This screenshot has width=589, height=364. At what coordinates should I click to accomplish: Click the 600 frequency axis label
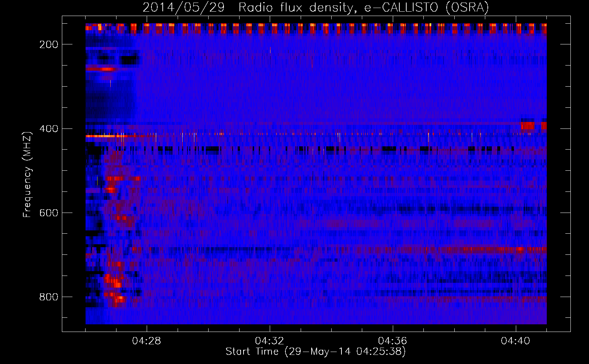49,213
